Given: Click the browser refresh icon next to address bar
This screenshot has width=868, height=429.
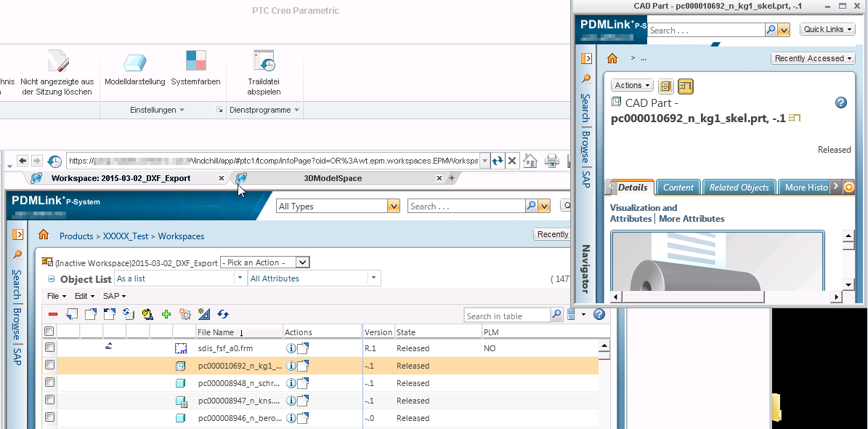Looking at the screenshot, I should (x=498, y=161).
